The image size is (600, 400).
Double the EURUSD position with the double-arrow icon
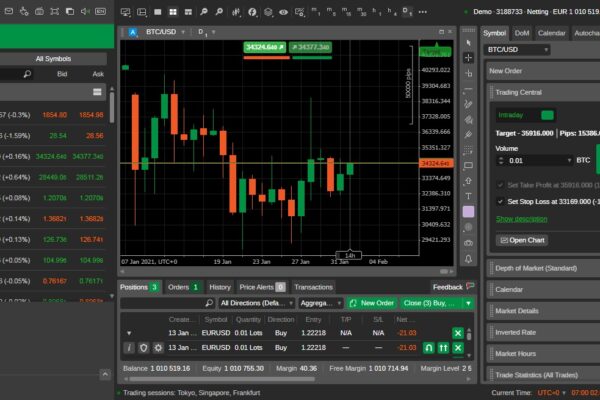point(443,348)
